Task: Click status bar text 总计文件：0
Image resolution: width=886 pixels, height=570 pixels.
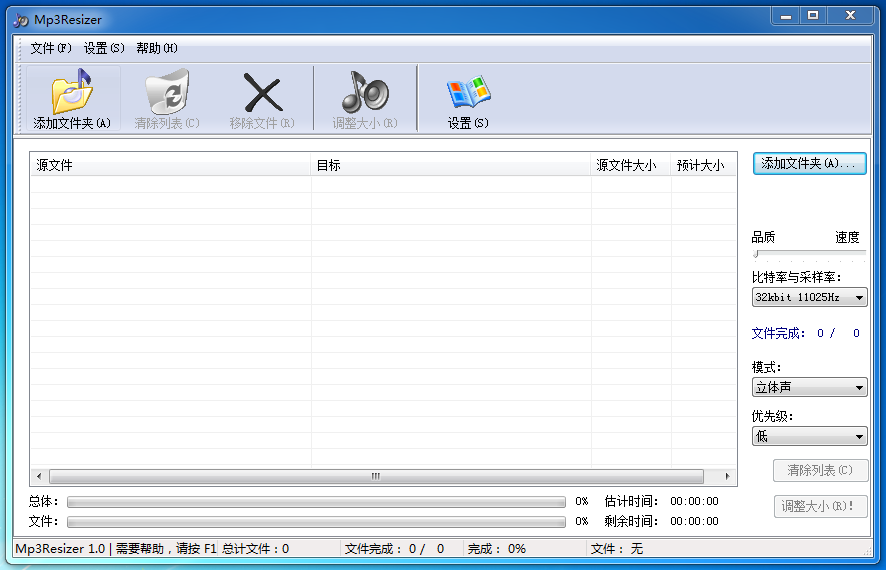Action: (x=255, y=549)
